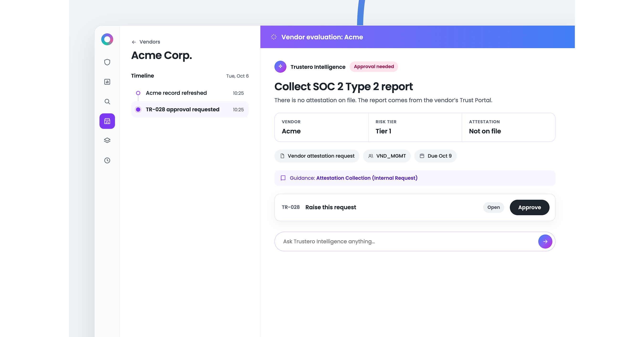Click the Attestation value Not on file

(x=485, y=131)
